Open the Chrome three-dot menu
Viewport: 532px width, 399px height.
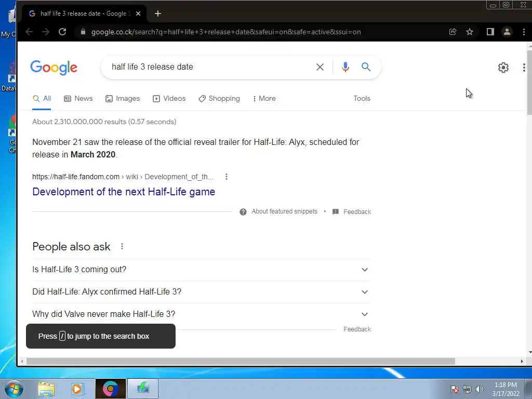pos(524,32)
